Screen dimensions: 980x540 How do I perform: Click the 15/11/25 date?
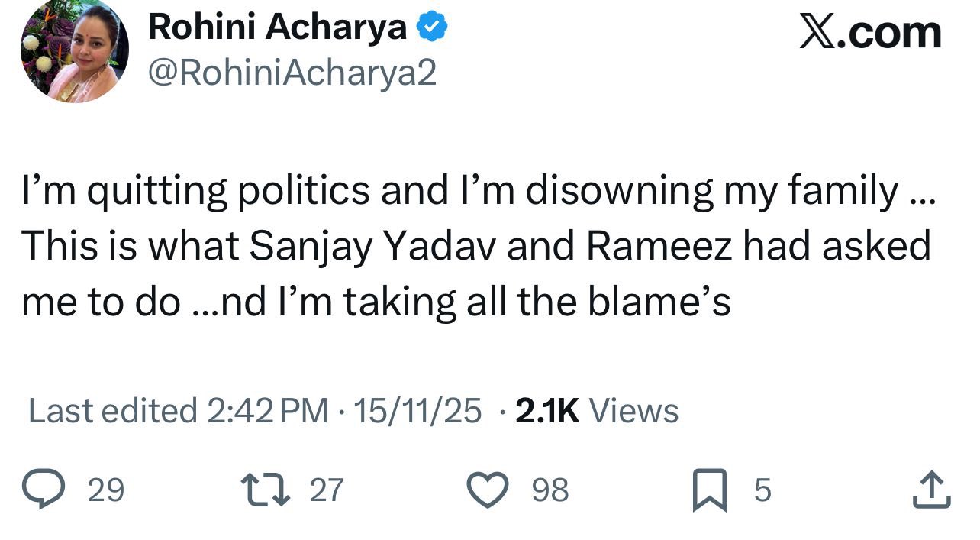click(x=418, y=411)
